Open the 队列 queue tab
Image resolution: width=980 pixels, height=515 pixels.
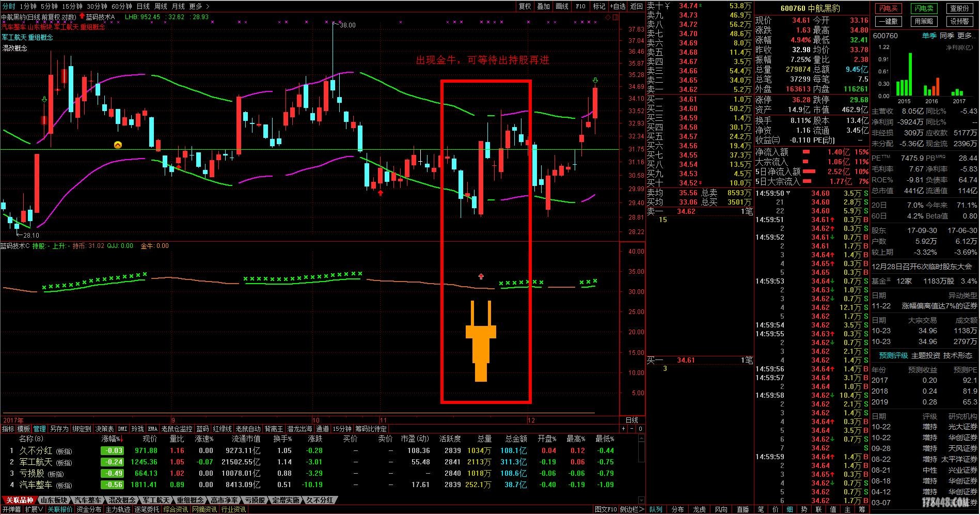[x=656, y=509]
